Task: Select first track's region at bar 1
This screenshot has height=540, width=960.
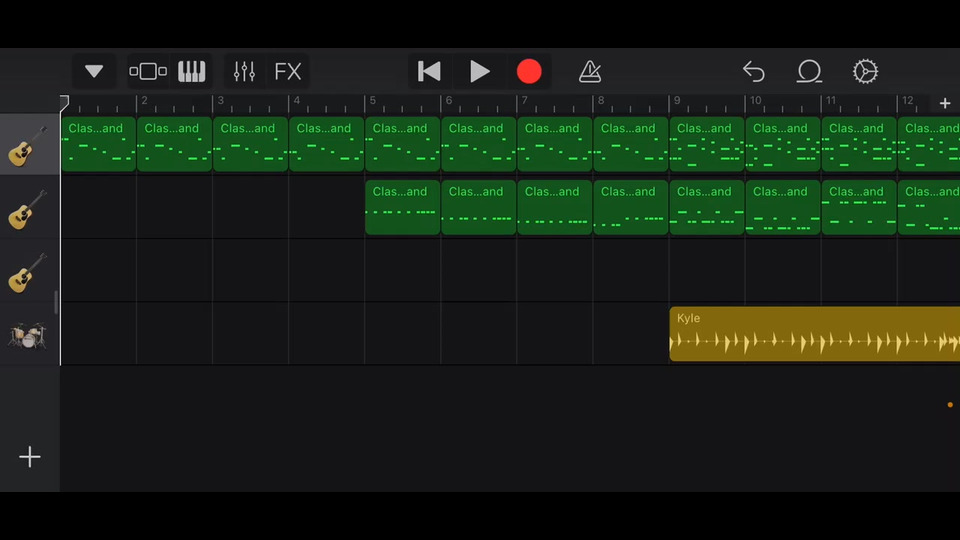Action: pos(98,144)
